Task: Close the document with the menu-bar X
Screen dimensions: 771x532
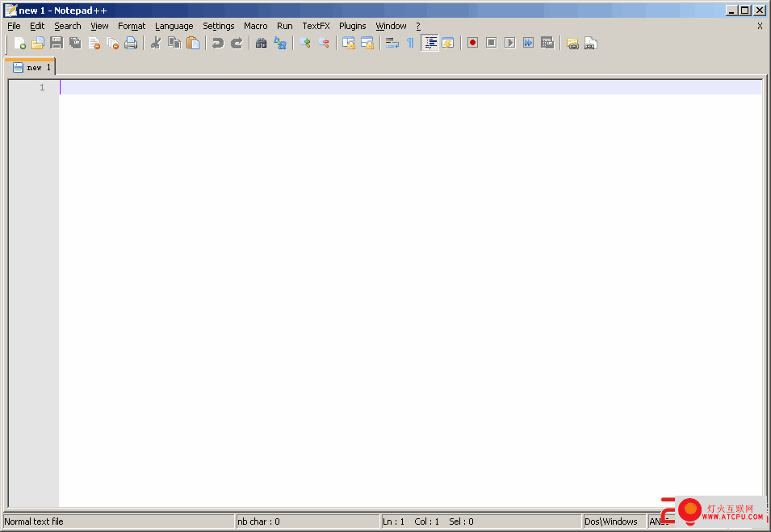Action: click(x=760, y=26)
